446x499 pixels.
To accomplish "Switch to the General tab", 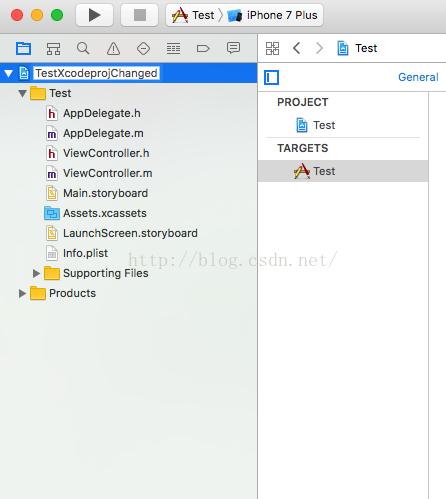I will 418,77.
